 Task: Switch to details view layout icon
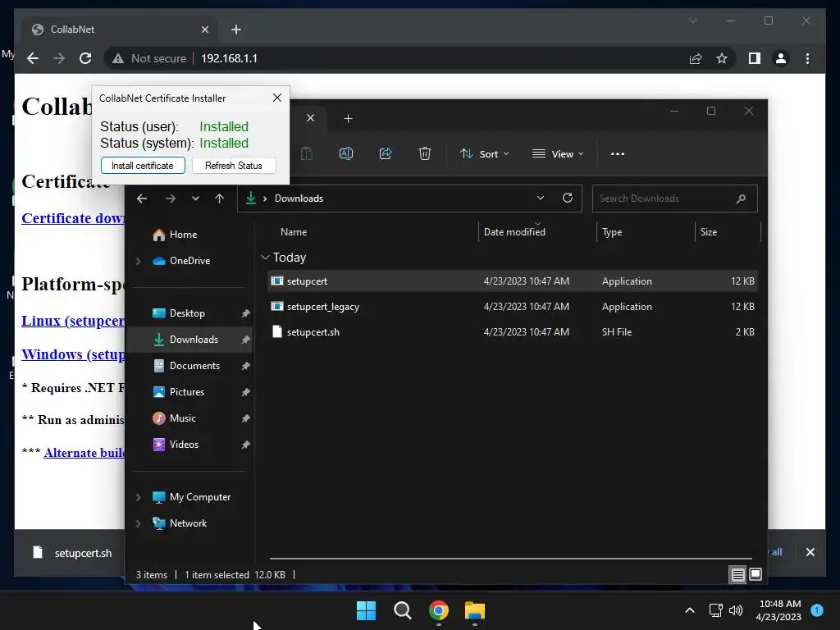(737, 575)
